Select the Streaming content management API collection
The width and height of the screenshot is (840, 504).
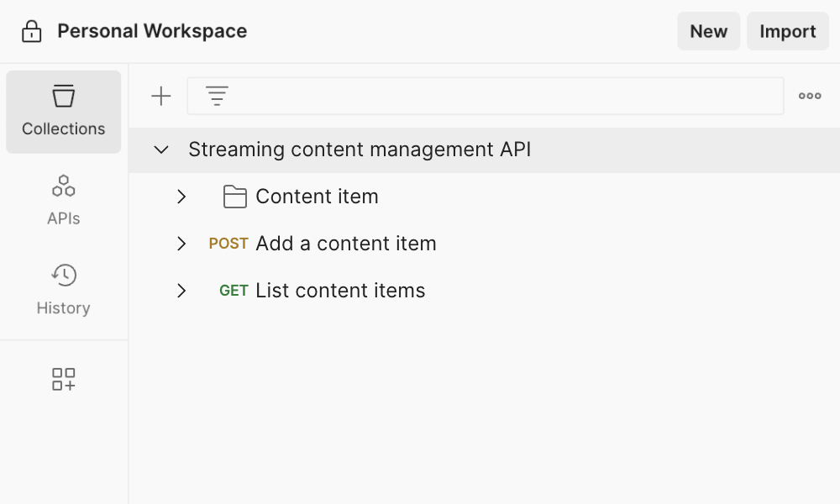click(360, 150)
